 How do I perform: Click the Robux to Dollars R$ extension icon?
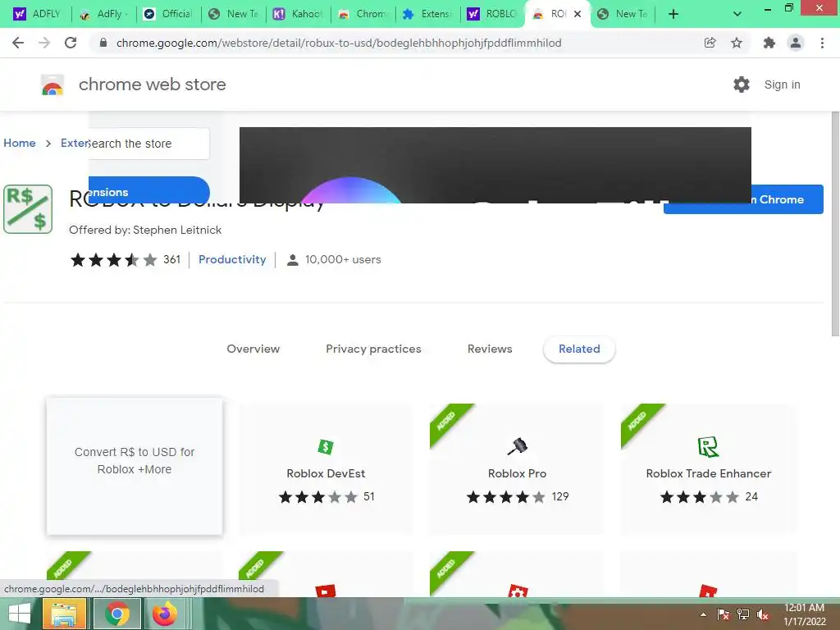[x=28, y=209]
